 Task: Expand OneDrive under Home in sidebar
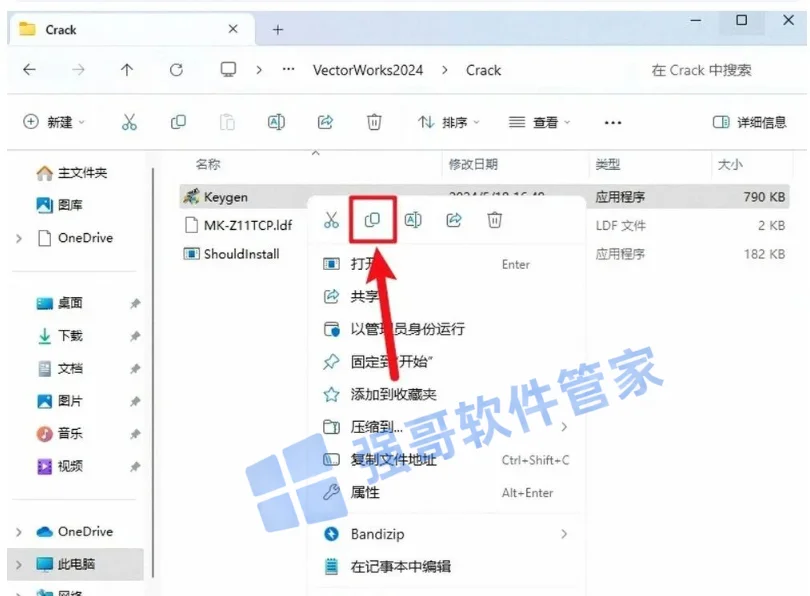pos(19,238)
